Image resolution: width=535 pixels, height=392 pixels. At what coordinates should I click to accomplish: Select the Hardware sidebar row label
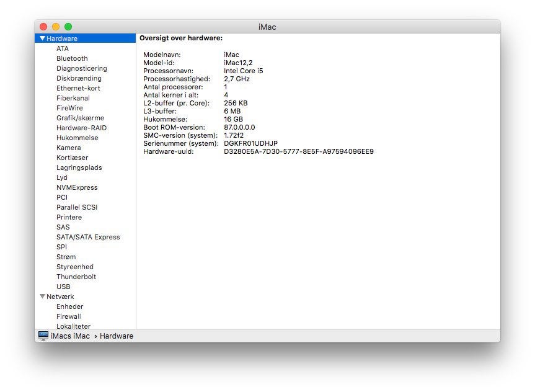tap(62, 38)
